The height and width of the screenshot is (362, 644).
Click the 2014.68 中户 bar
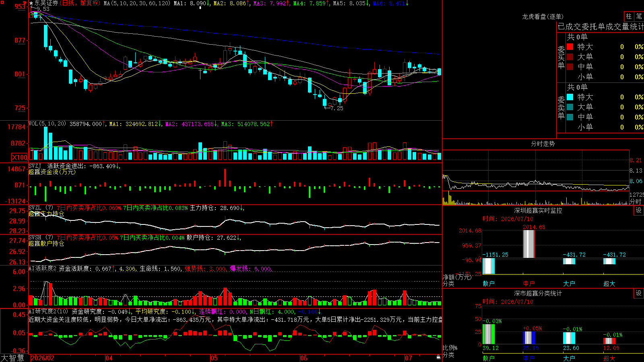pyautogui.click(x=529, y=244)
